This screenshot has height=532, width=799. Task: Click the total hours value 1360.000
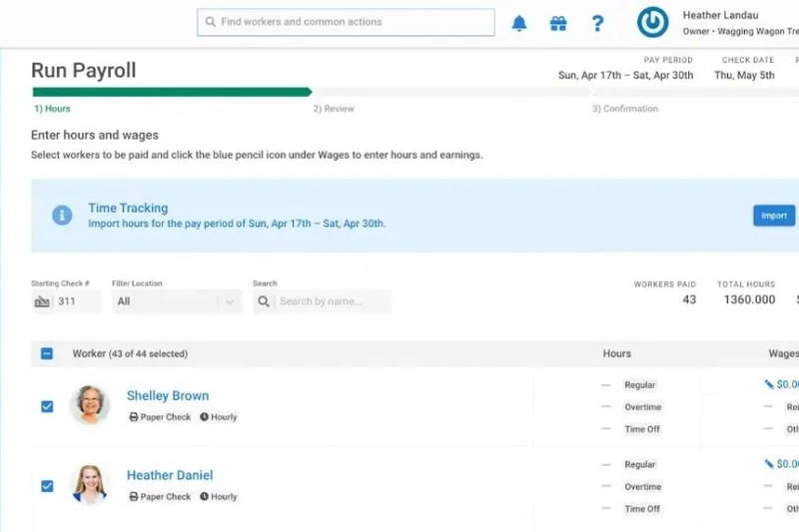tap(749, 299)
